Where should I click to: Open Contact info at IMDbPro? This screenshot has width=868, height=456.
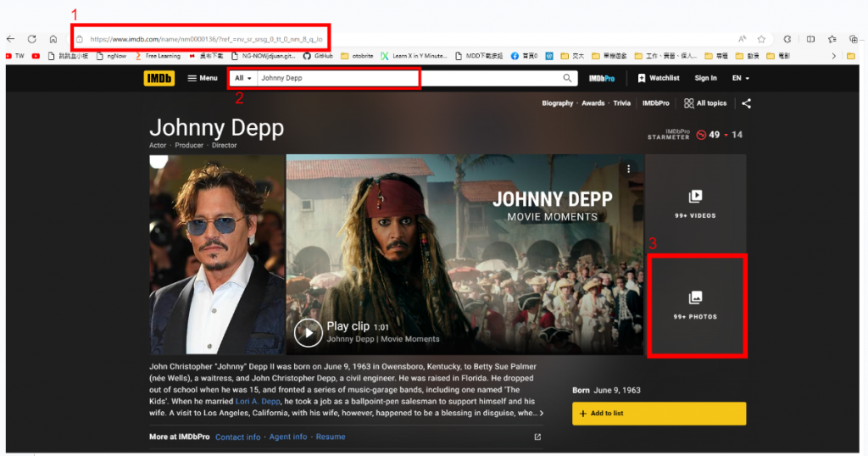coord(238,437)
